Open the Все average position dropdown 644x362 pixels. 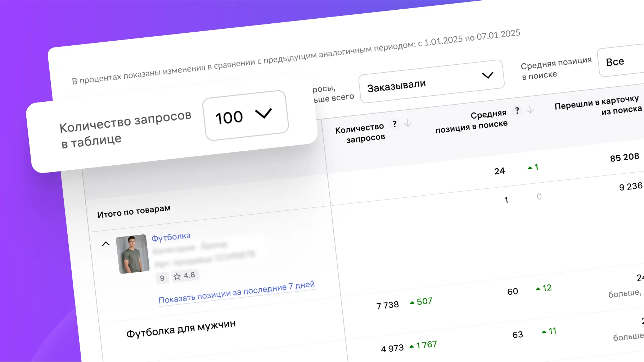(622, 61)
